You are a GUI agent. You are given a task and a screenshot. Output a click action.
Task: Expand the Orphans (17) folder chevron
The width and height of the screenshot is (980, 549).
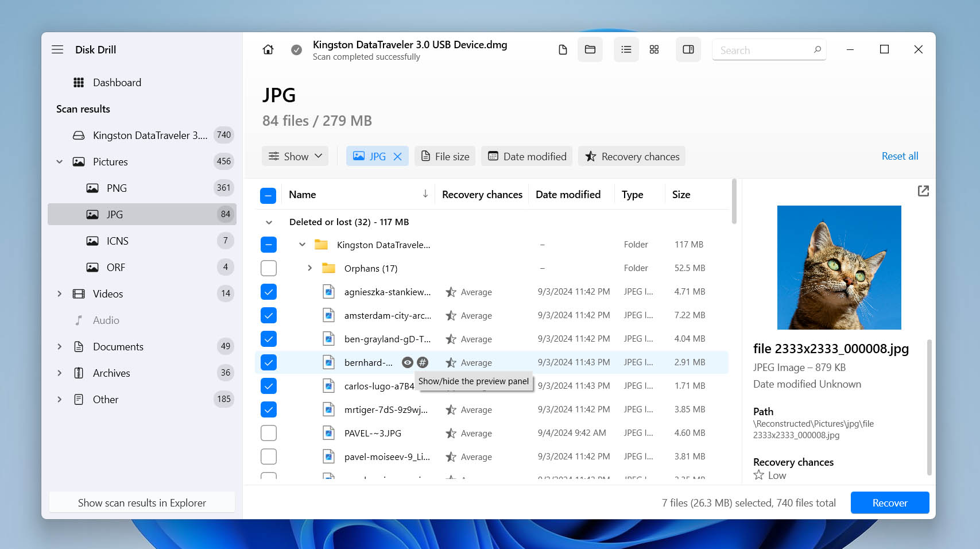coord(309,268)
